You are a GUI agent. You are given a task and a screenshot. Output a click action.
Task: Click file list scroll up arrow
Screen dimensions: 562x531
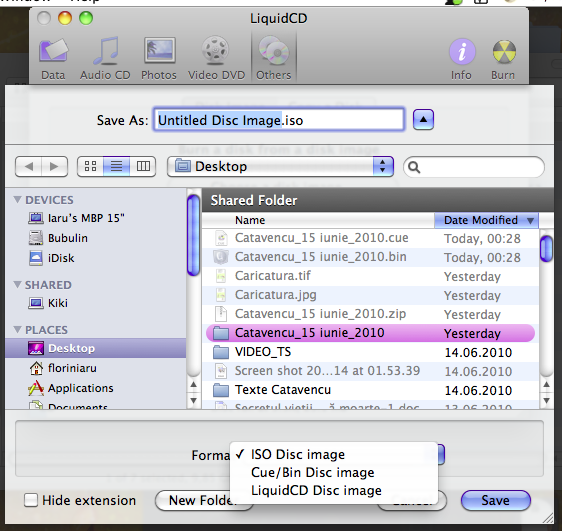click(x=546, y=385)
